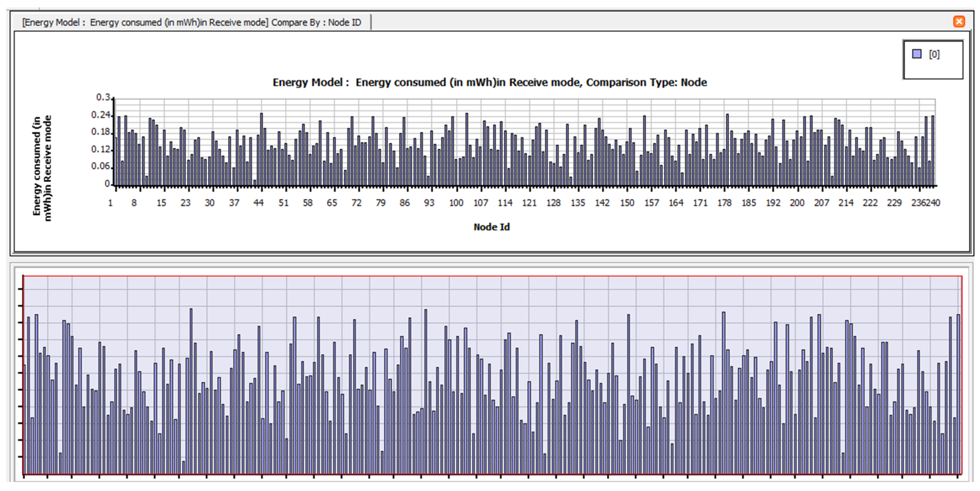Click x-axis label for node 72
The image size is (980, 491).
[356, 203]
